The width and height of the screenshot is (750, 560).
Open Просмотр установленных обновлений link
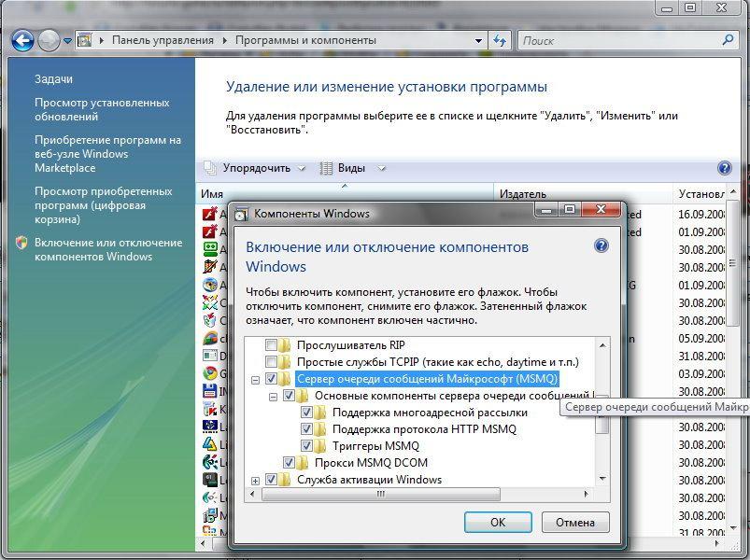pyautogui.click(x=102, y=109)
